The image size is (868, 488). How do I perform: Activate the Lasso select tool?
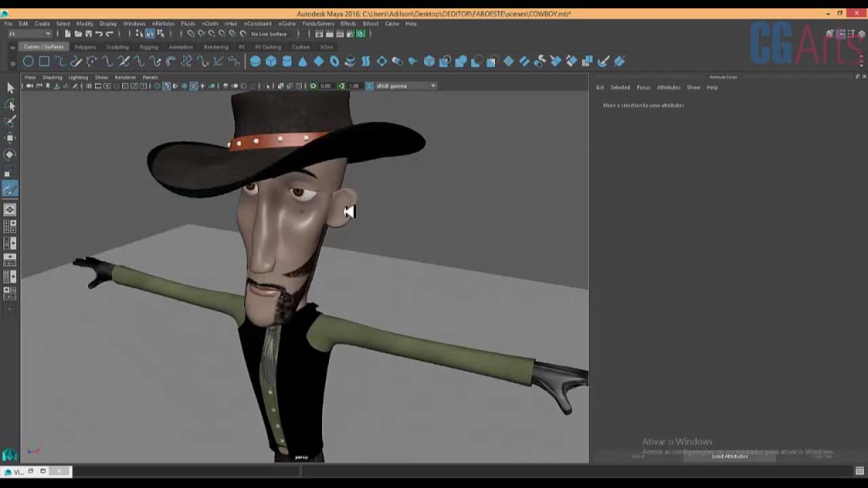(x=10, y=104)
